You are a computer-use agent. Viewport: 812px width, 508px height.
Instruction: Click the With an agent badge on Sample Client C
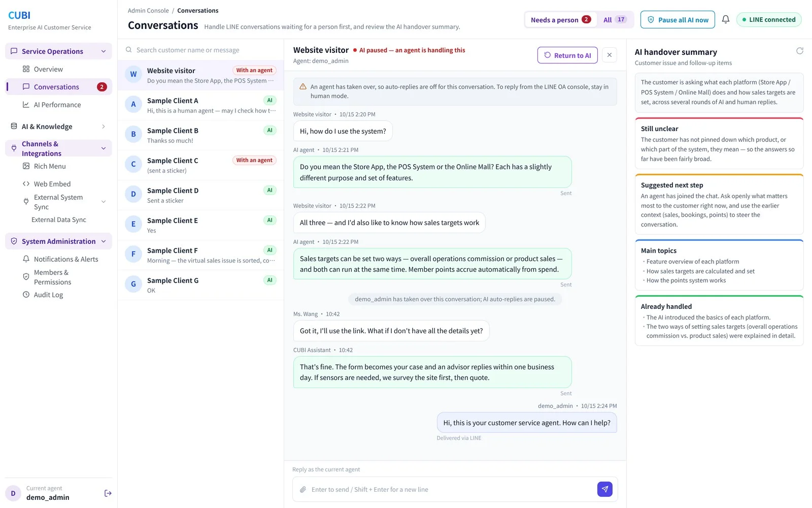tap(254, 160)
